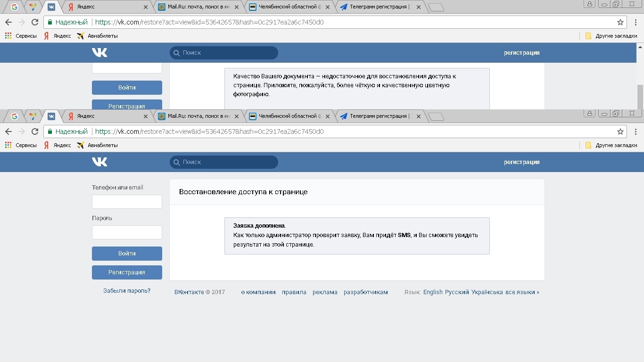
Task: Switch to the Google tab in the lower window
Action: (14, 116)
